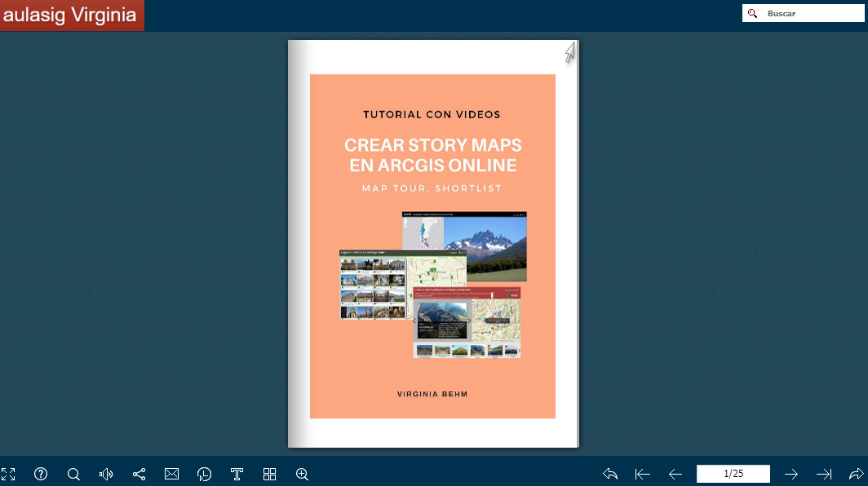Click the page corner flip arrow

569,52
